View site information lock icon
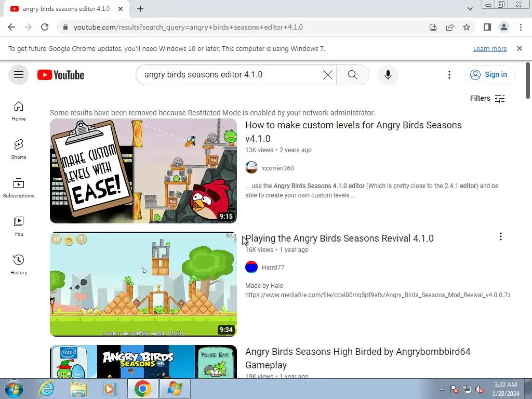Viewport: 532px width, 399px height. point(65,27)
